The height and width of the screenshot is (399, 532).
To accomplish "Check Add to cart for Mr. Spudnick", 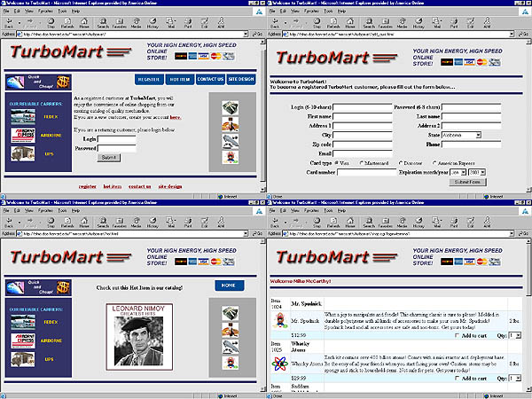I will coord(457,337).
